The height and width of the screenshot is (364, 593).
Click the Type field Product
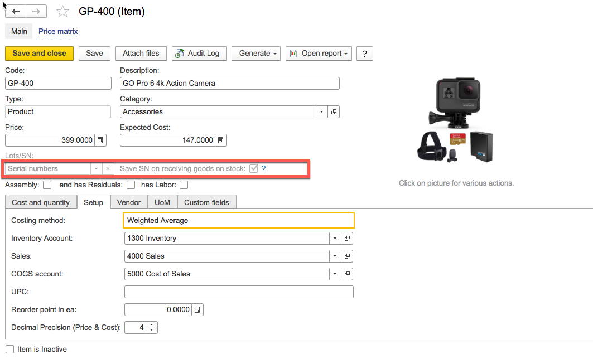[58, 112]
